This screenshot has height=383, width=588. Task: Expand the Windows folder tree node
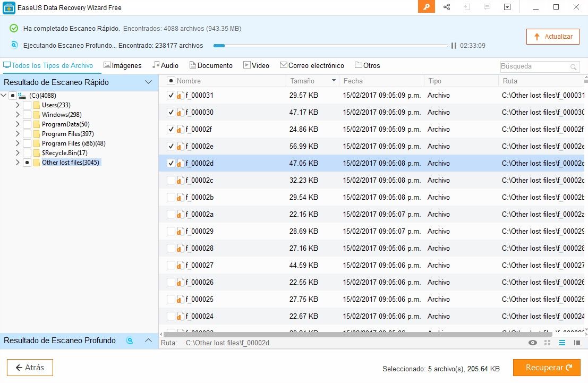18,115
